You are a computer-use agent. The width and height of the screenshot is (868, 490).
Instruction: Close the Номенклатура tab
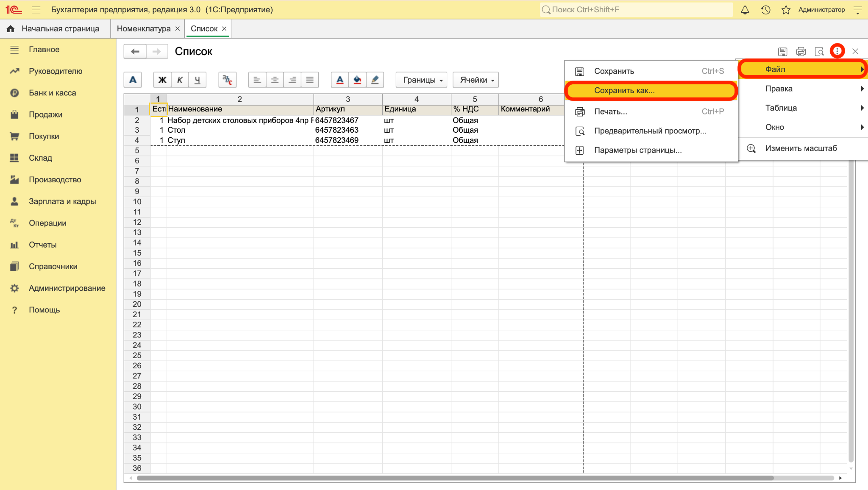pos(178,28)
